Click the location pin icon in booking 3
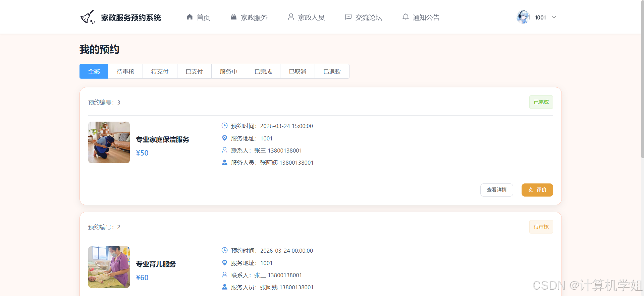Viewport: 644px width, 296px height. coord(224,138)
